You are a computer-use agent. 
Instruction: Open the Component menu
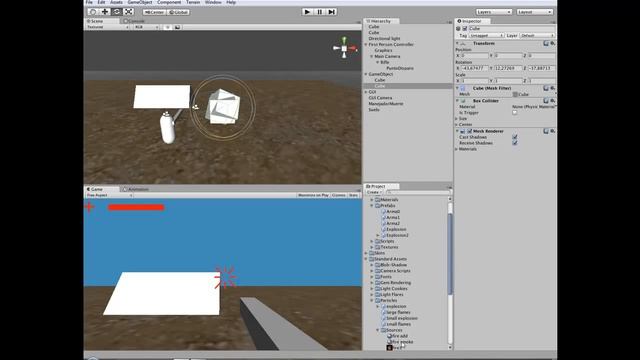click(x=169, y=2)
